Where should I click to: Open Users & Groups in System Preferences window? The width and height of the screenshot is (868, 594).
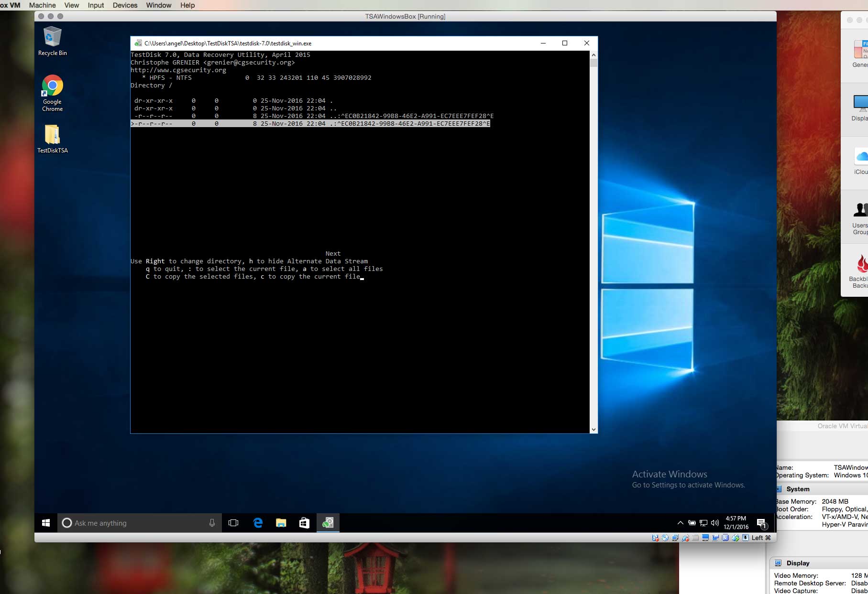click(860, 218)
